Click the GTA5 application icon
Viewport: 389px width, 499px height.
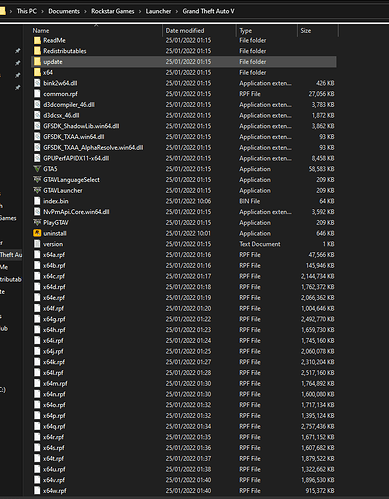click(37, 169)
